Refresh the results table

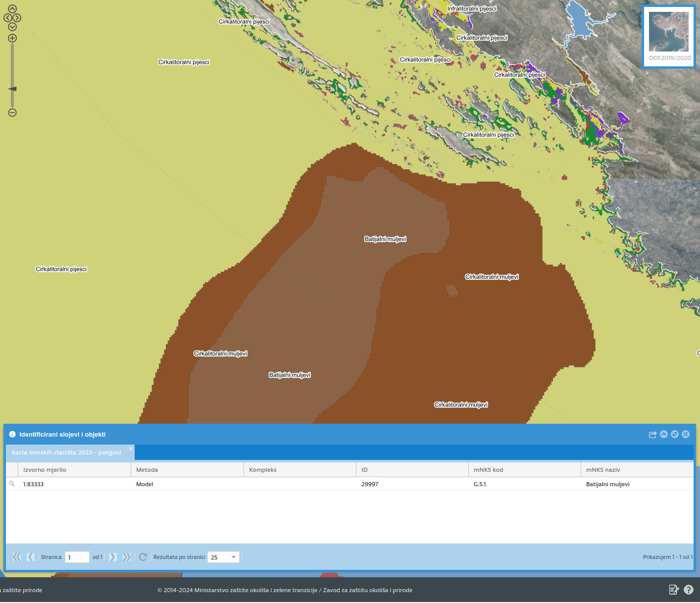tap(143, 557)
